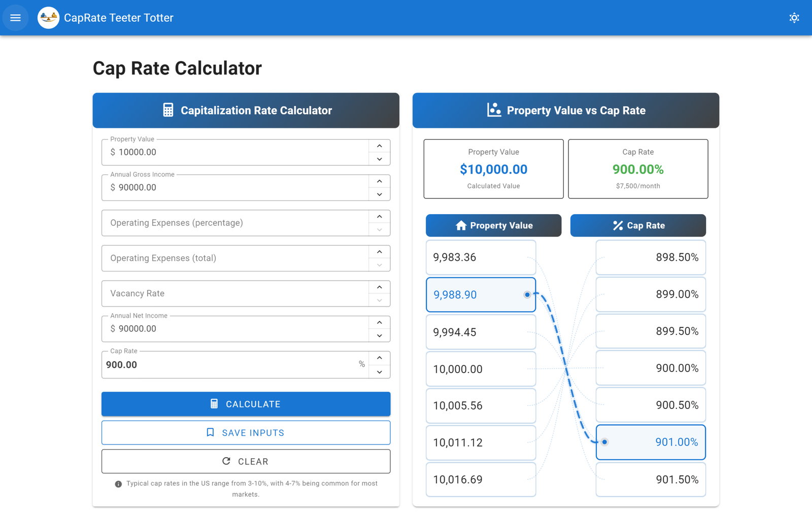Reset the form with Clear button
Screen dimensions: 812x513
pyautogui.click(x=246, y=461)
